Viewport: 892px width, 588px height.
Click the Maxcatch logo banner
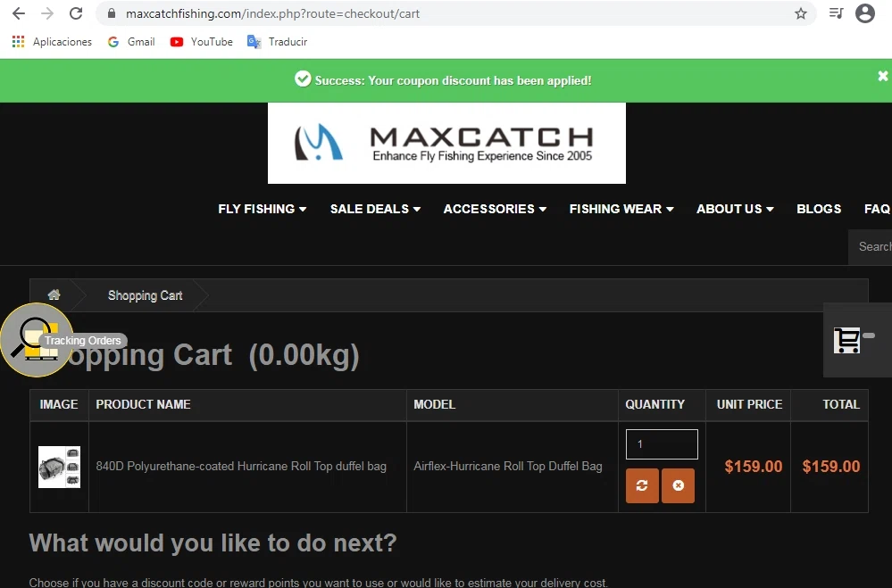click(x=446, y=144)
